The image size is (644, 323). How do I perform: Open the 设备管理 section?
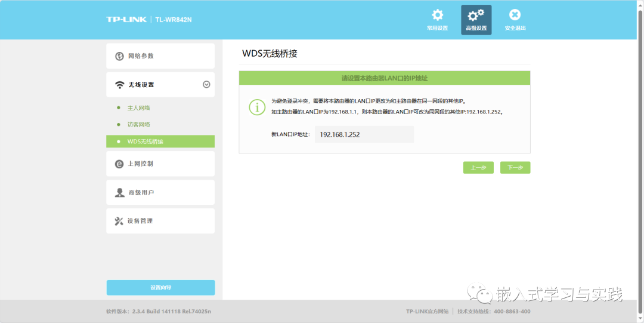(x=160, y=221)
